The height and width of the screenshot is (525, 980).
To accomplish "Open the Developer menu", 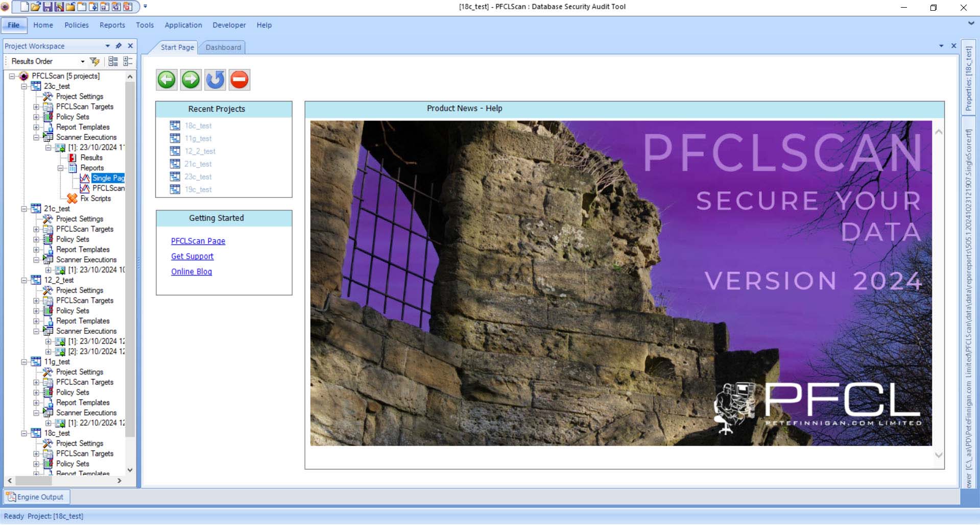I will point(229,24).
